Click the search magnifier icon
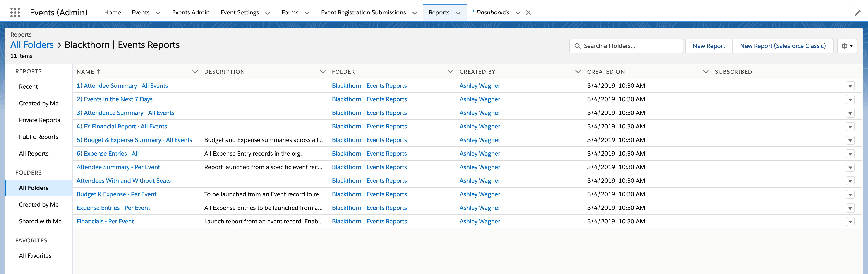The image size is (868, 274). [577, 46]
